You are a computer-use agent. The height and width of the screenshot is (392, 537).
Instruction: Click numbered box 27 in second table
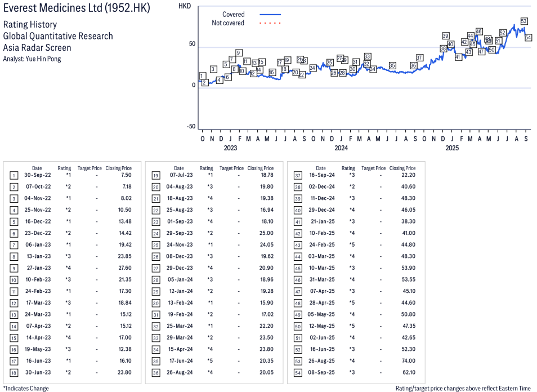[x=156, y=269]
